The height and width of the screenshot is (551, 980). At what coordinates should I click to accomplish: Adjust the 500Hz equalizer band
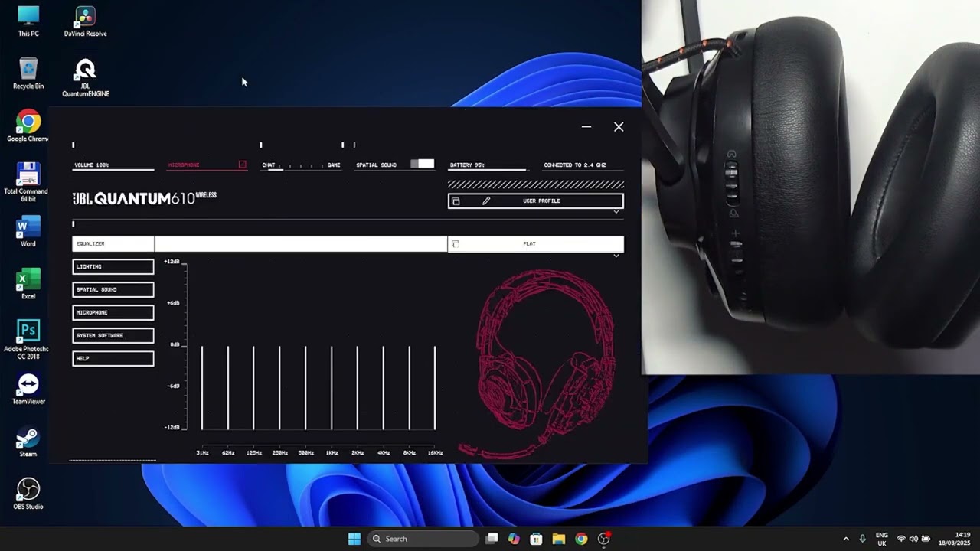[x=305, y=387]
